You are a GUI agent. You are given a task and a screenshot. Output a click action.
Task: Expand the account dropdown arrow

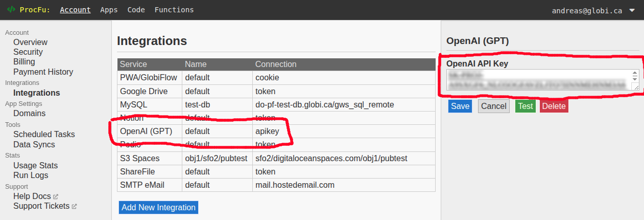632,10
